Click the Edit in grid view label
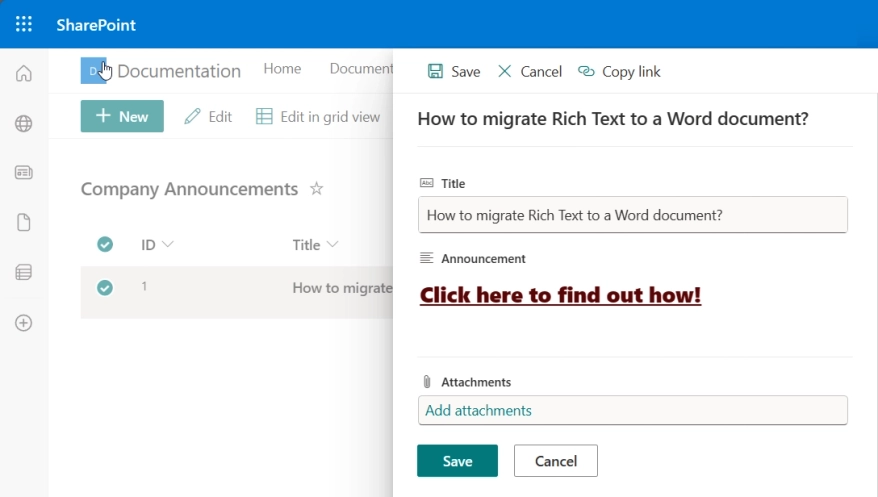Screen dimensions: 878x497 coord(330,116)
